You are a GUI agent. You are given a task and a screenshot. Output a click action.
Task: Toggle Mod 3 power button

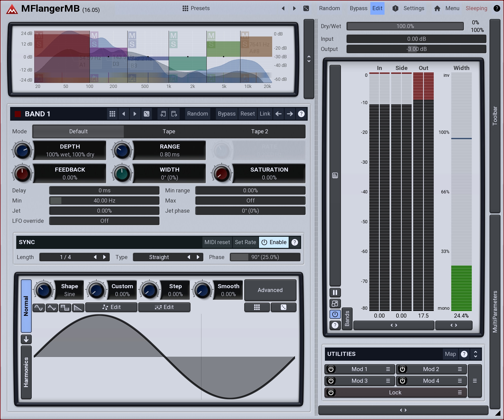tap(331, 381)
